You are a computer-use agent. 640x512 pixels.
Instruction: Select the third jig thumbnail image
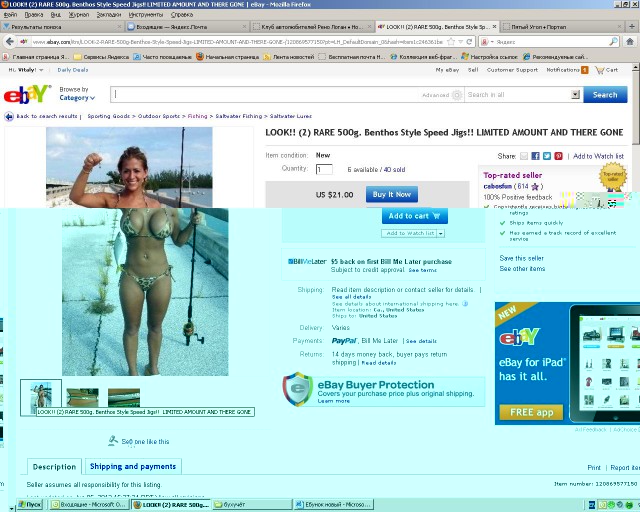(x=124, y=397)
